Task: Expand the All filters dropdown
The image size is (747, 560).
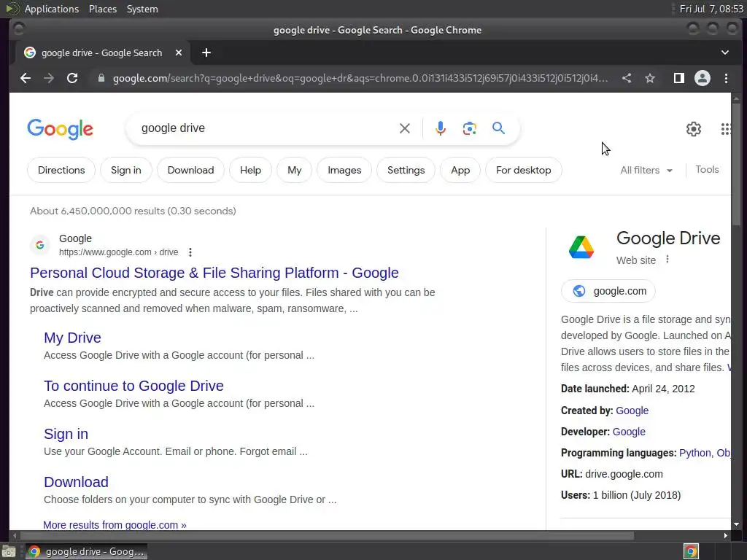Action: pyautogui.click(x=646, y=170)
